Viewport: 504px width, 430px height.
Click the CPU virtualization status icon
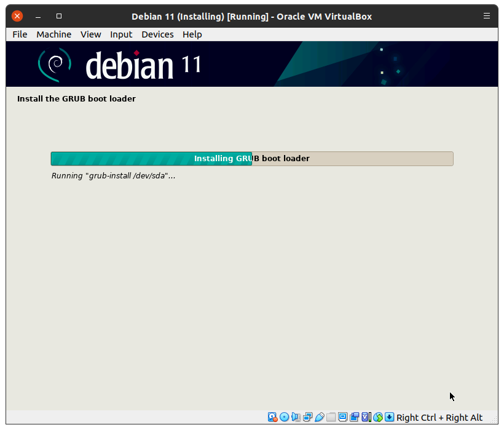point(366,417)
